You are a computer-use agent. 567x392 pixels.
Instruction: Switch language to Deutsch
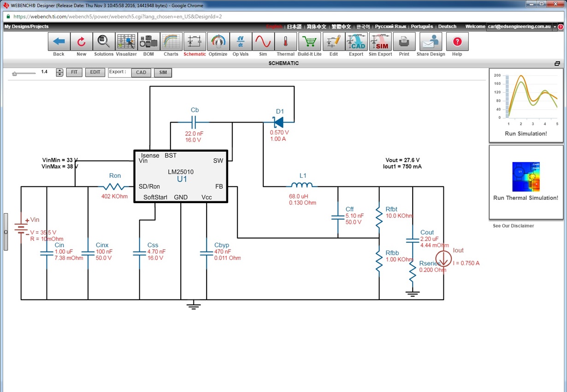tap(447, 27)
